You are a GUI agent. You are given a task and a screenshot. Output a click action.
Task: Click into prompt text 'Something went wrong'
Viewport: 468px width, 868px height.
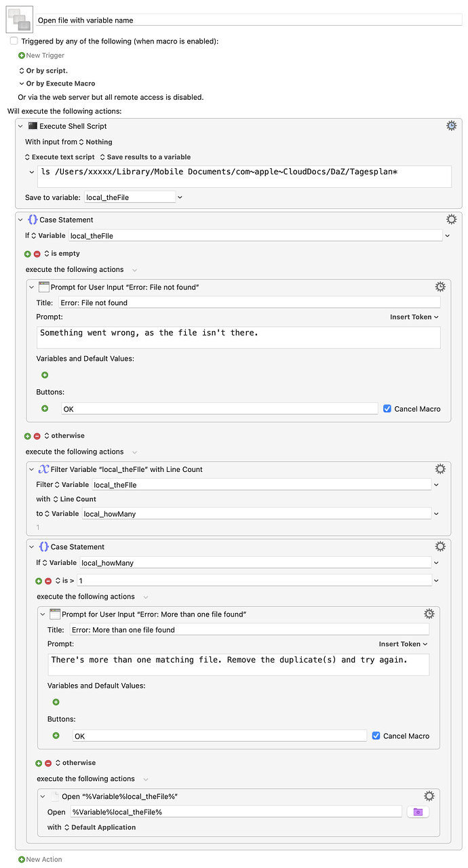pyautogui.click(x=238, y=338)
